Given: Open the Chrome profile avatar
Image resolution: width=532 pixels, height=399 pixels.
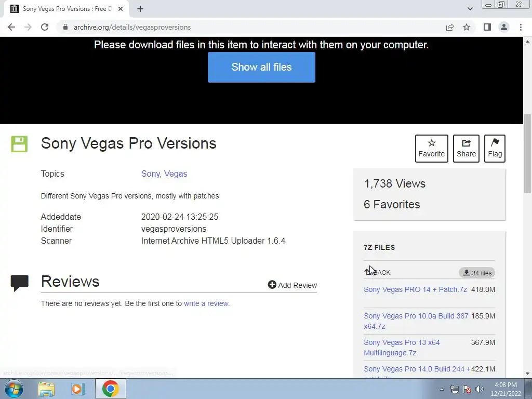Looking at the screenshot, I should pyautogui.click(x=504, y=27).
